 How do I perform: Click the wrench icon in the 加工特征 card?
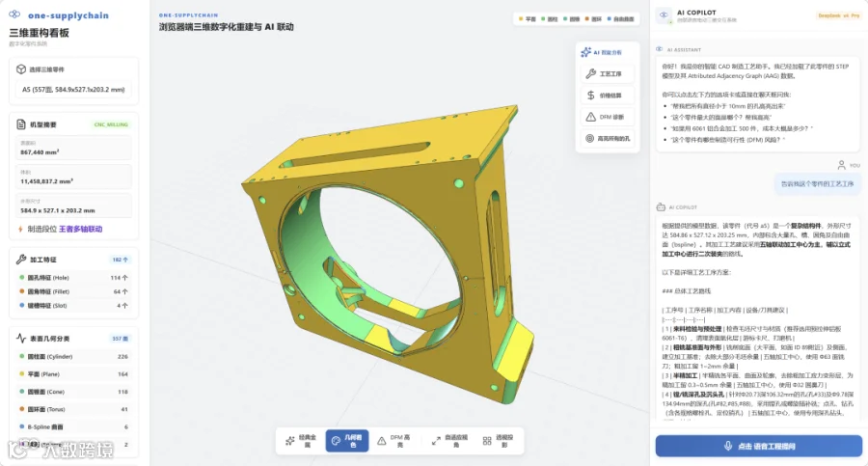point(21,260)
